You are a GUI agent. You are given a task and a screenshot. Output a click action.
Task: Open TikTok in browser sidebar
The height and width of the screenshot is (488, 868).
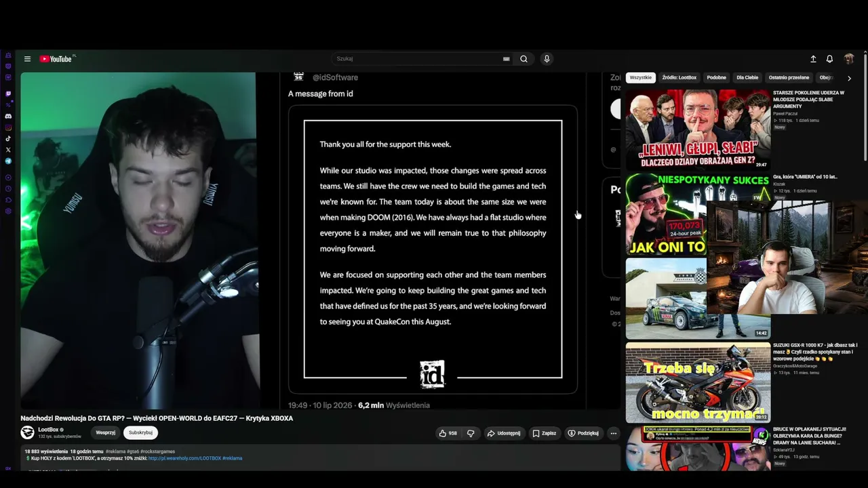pos(8,138)
